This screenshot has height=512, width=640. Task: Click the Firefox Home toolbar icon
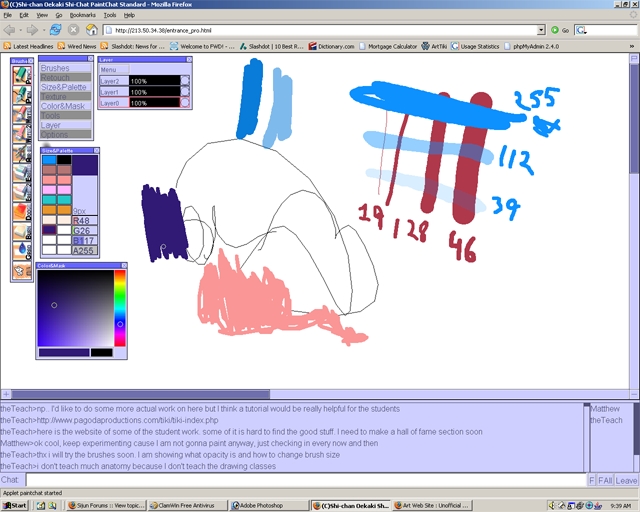(91, 30)
